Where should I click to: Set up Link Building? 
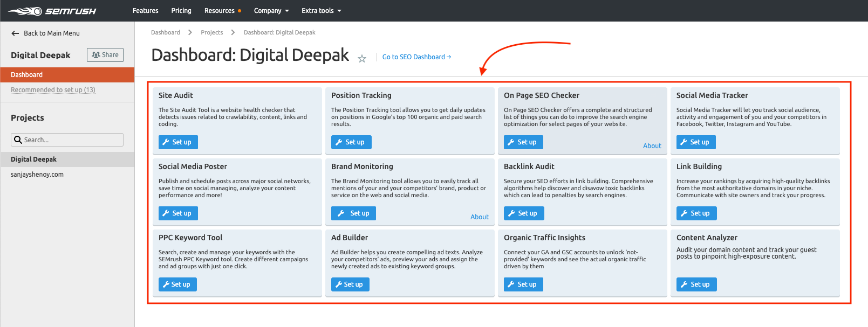click(x=696, y=213)
